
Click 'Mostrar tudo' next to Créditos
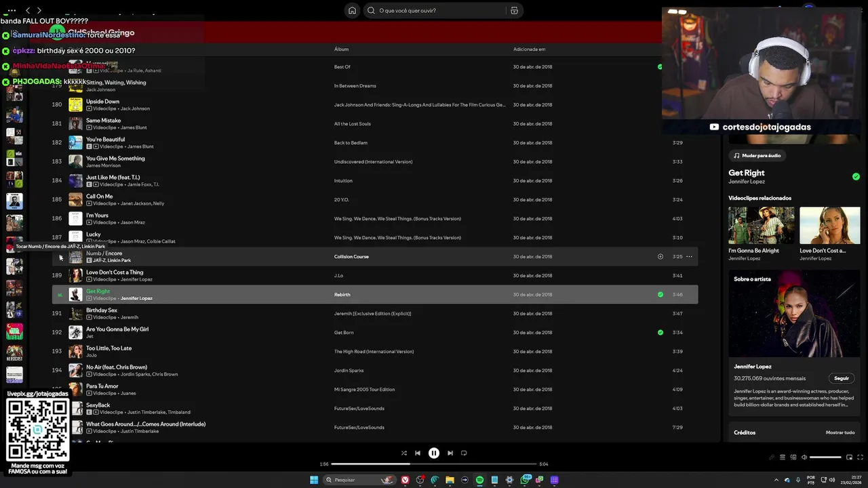point(840,432)
